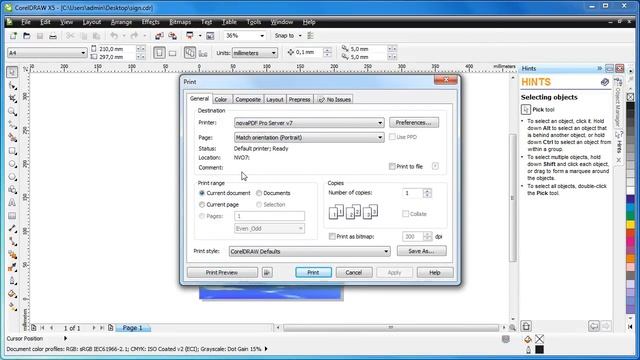The height and width of the screenshot is (360, 640).
Task: Click the Cancel button
Action: (354, 272)
